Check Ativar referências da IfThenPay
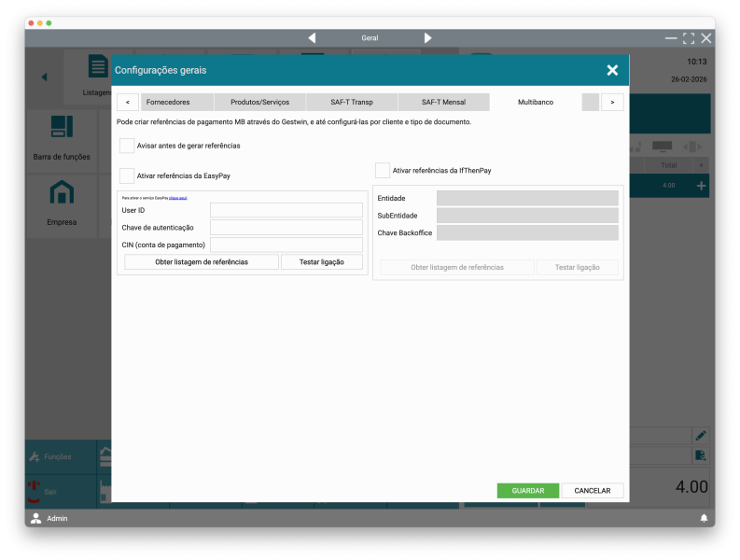 (383, 171)
